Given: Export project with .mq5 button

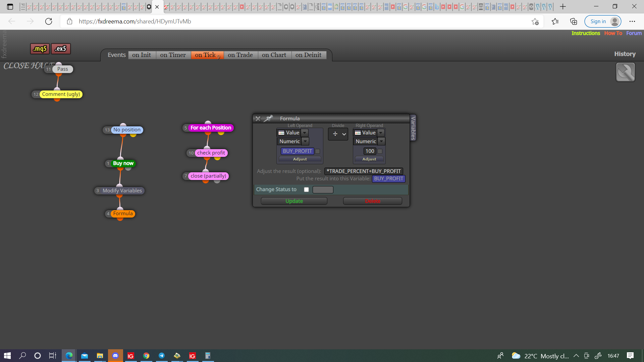Looking at the screenshot, I should pyautogui.click(x=40, y=49).
